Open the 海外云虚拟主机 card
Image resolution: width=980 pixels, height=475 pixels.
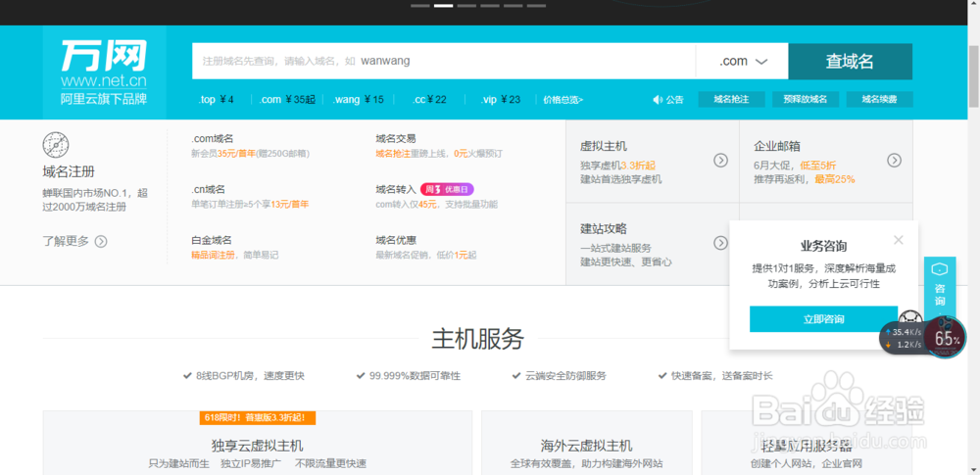[x=586, y=443]
